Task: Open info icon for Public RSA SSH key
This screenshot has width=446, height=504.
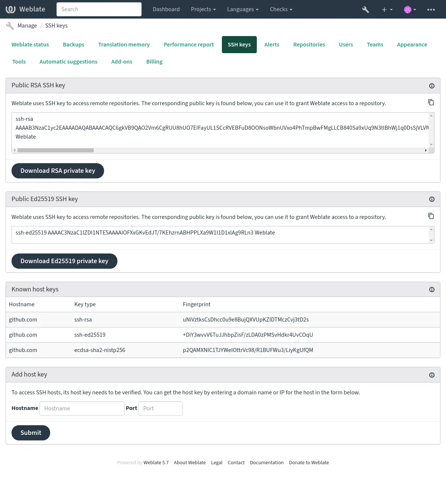Action: (x=432, y=86)
